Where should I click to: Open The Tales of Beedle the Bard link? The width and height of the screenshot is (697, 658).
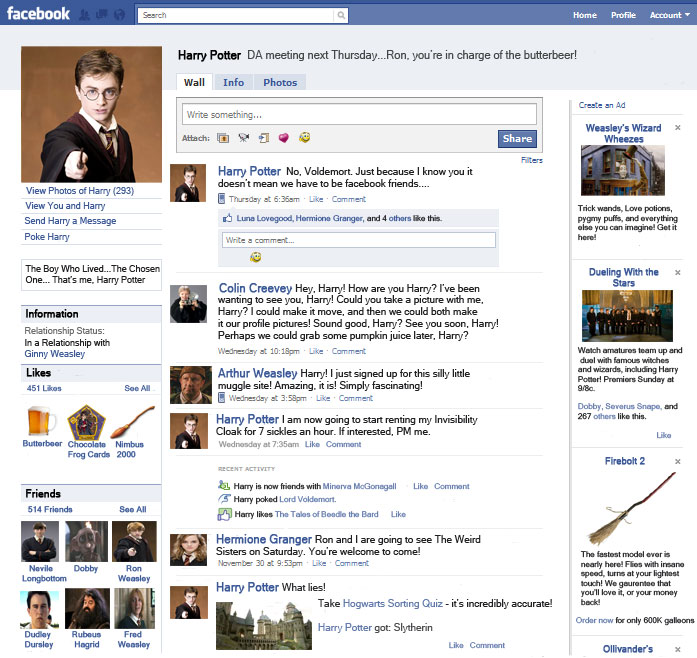tap(327, 514)
